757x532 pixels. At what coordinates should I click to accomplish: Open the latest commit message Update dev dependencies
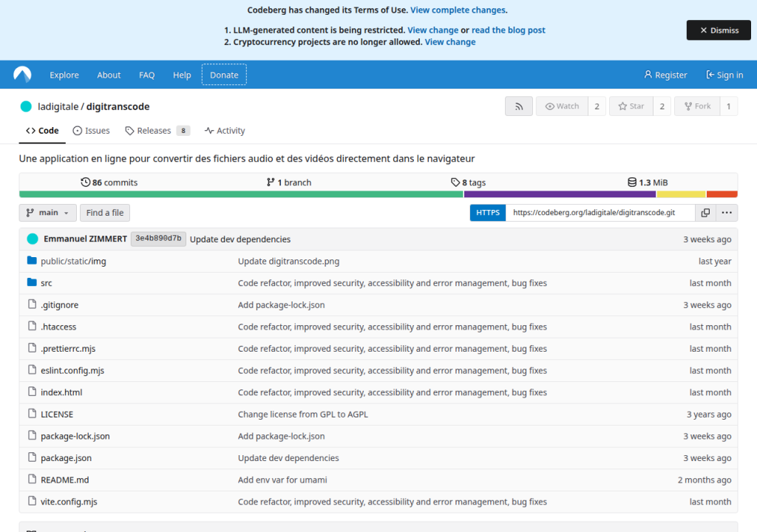click(x=240, y=239)
